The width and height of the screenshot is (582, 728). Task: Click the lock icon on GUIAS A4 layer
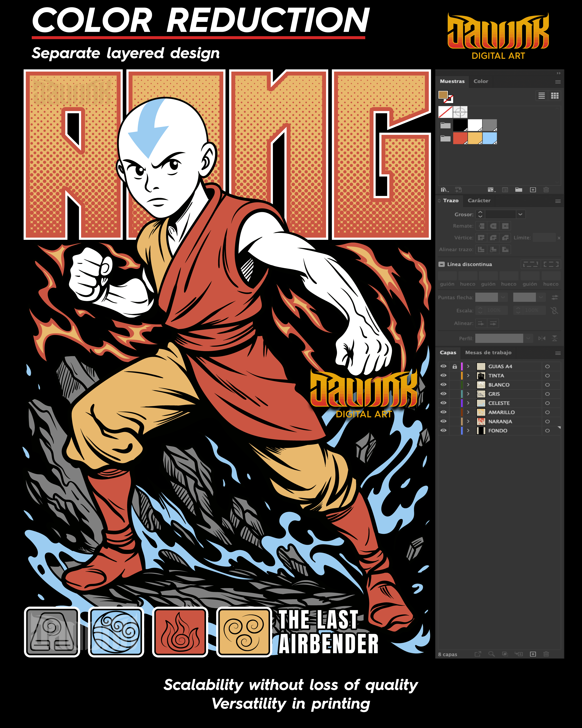pyautogui.click(x=455, y=366)
